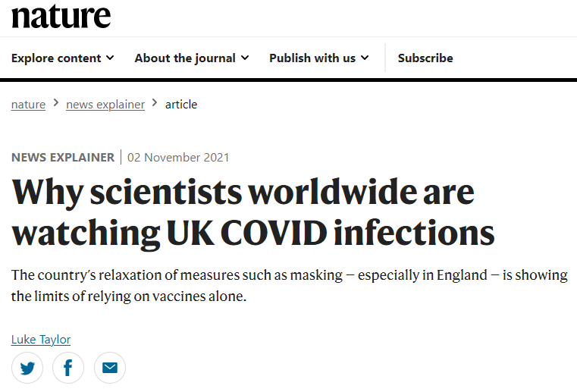Screen dimensions: 577x392
Task: Click the nature logo at top
Action: 61,16
